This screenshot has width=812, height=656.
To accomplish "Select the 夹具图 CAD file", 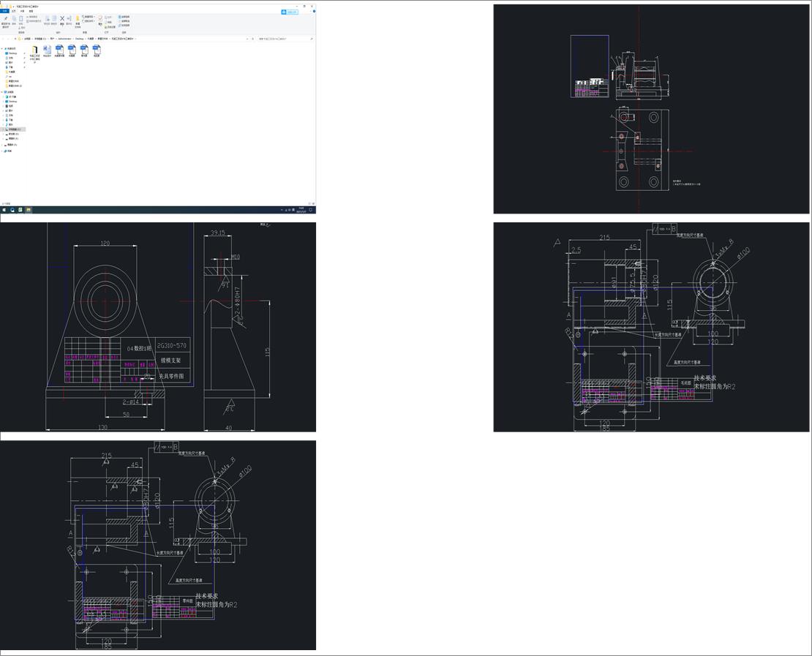I will pyautogui.click(x=72, y=50).
